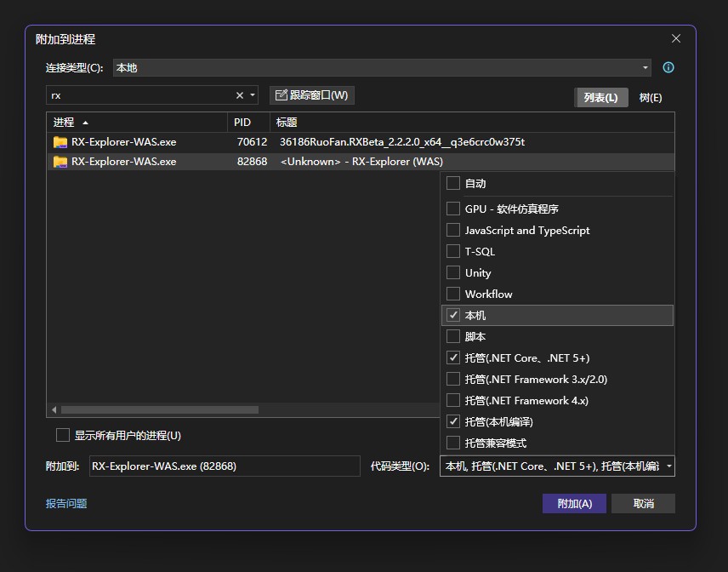Uncheck the 本机 code type

pyautogui.click(x=452, y=315)
